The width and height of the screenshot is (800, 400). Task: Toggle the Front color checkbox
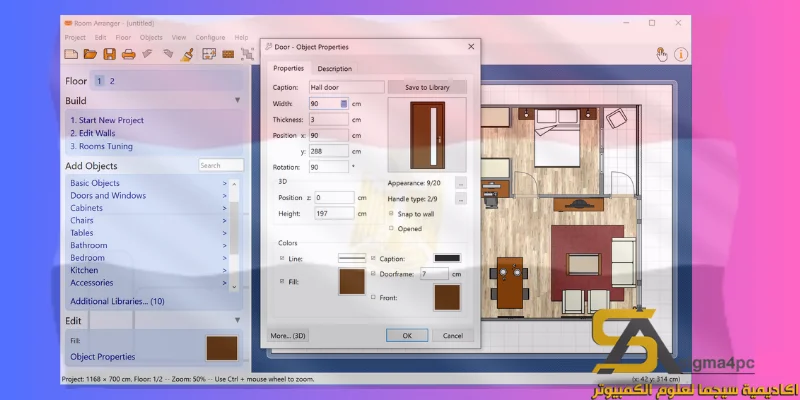373,297
